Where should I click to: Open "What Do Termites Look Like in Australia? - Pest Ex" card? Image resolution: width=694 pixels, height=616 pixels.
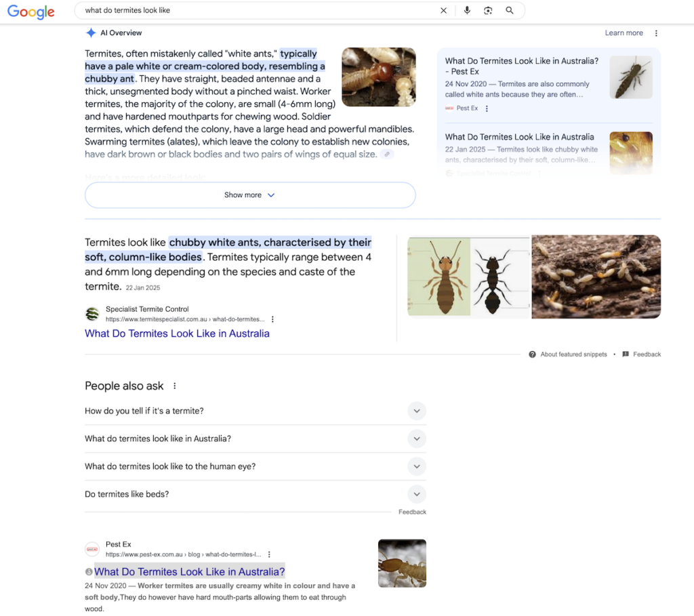pos(522,66)
